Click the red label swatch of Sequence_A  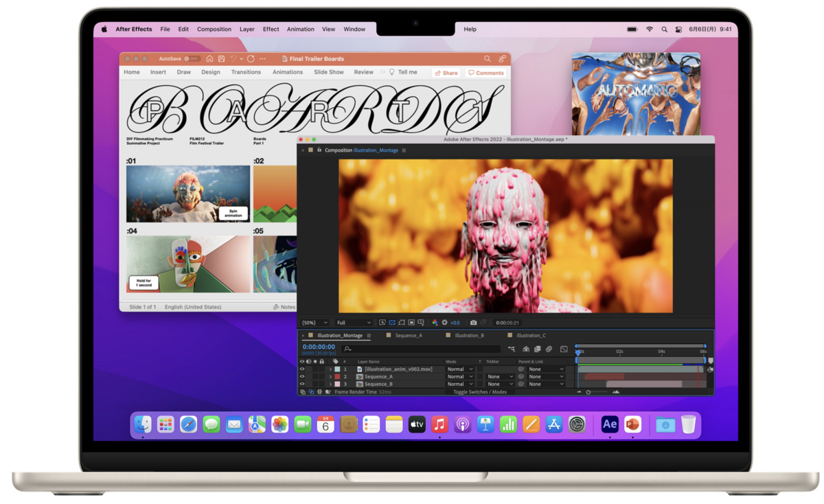click(x=337, y=377)
